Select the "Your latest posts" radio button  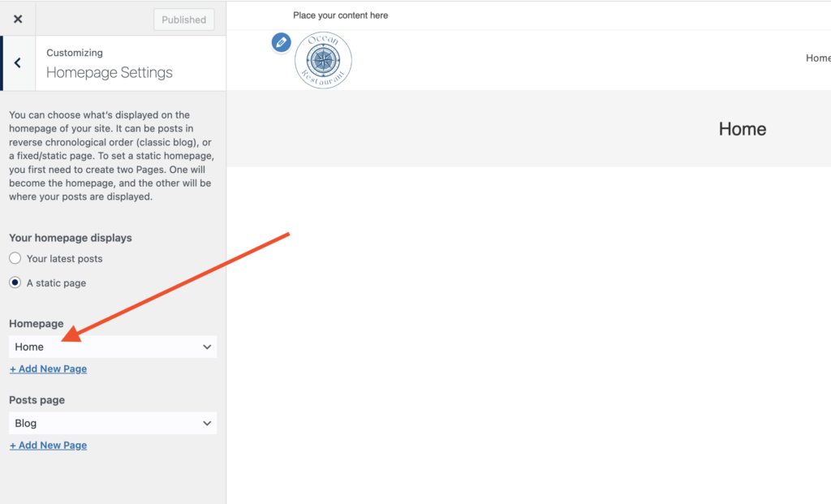pyautogui.click(x=15, y=259)
